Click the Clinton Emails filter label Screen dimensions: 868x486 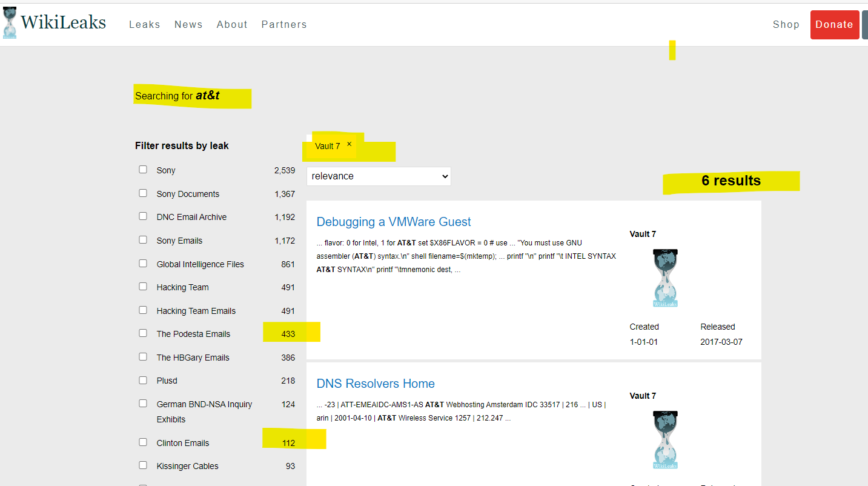click(x=183, y=443)
